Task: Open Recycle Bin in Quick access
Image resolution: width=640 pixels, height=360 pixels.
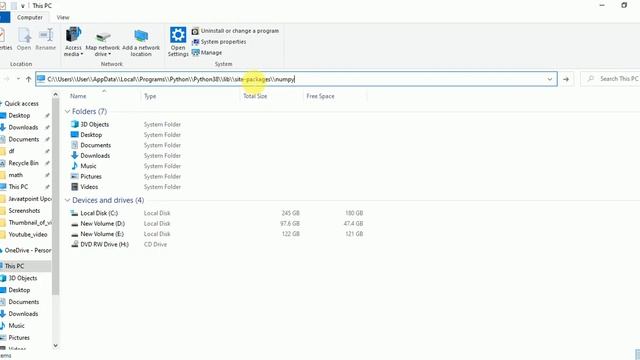Action: [x=23, y=163]
